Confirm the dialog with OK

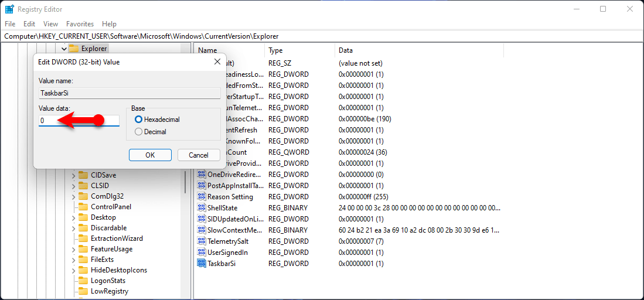150,155
